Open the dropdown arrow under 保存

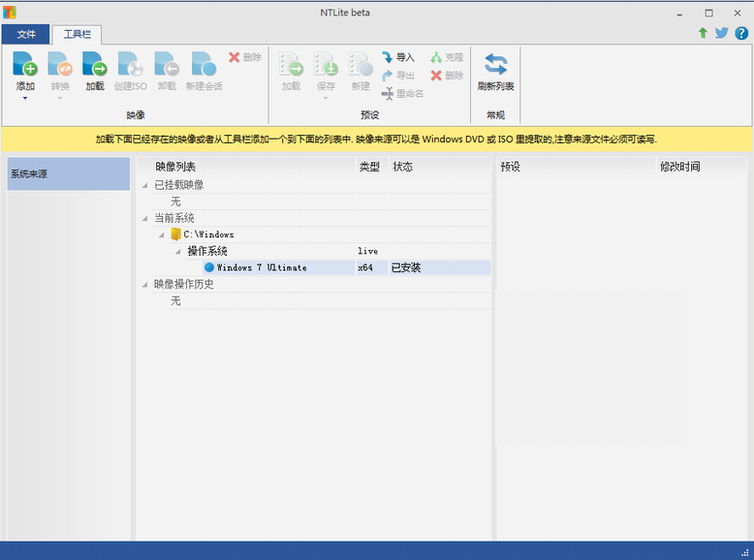tap(326, 98)
